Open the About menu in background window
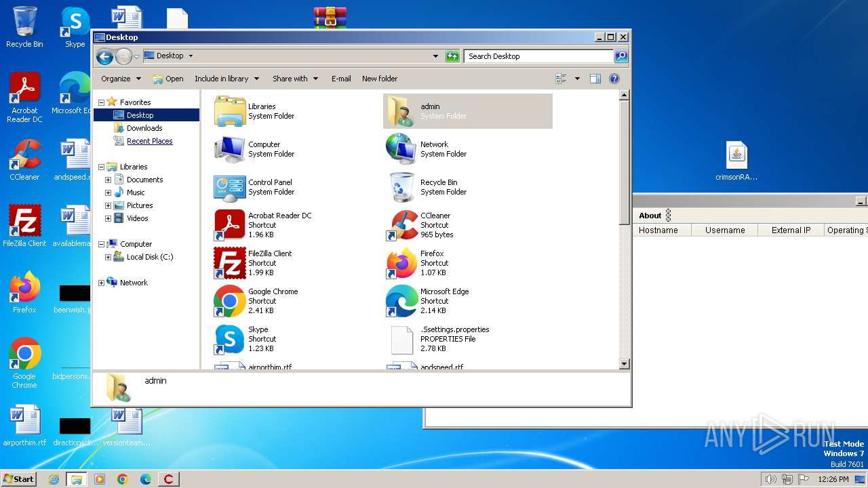Image resolution: width=868 pixels, height=488 pixels. [x=650, y=216]
